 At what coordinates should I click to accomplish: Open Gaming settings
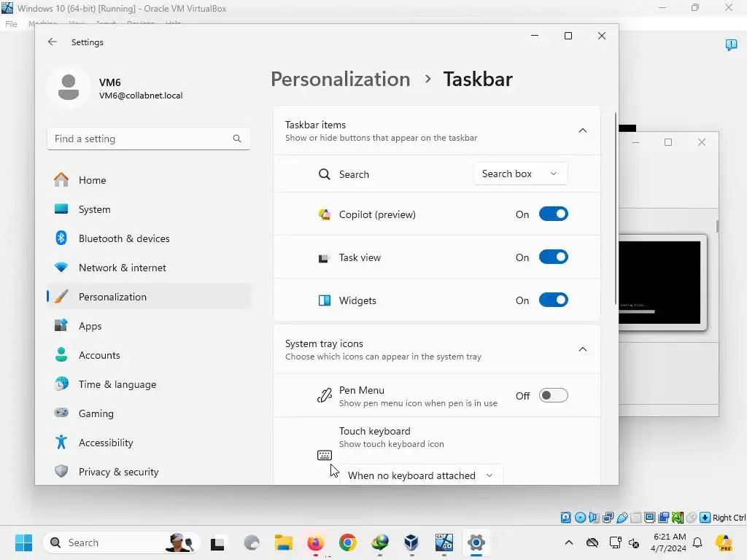point(149,413)
